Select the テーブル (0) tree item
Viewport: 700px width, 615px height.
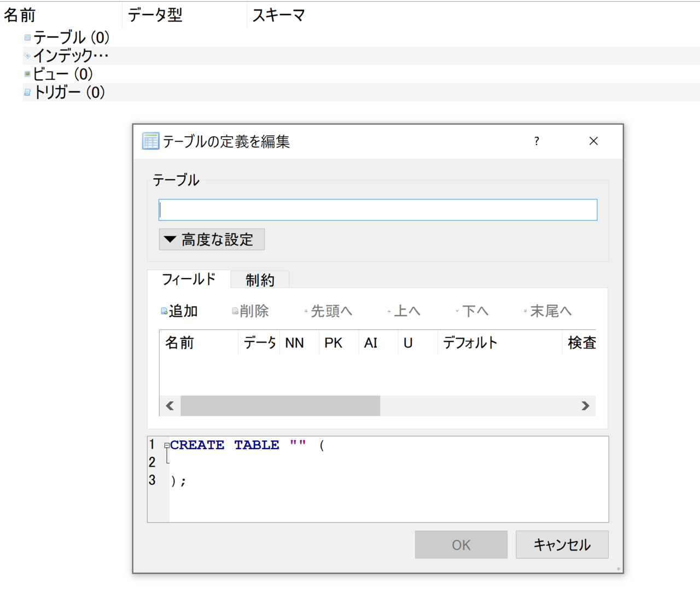click(x=72, y=38)
